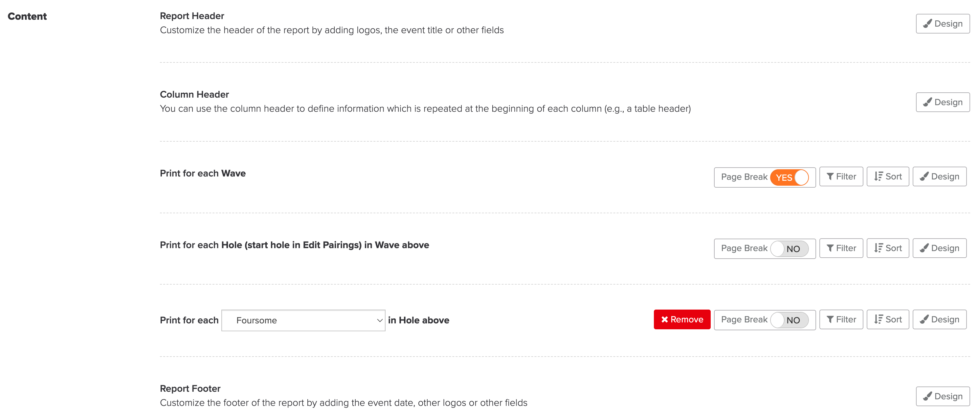980x420 pixels.
Task: Enable Page Break for the Hole row
Action: [x=789, y=249]
